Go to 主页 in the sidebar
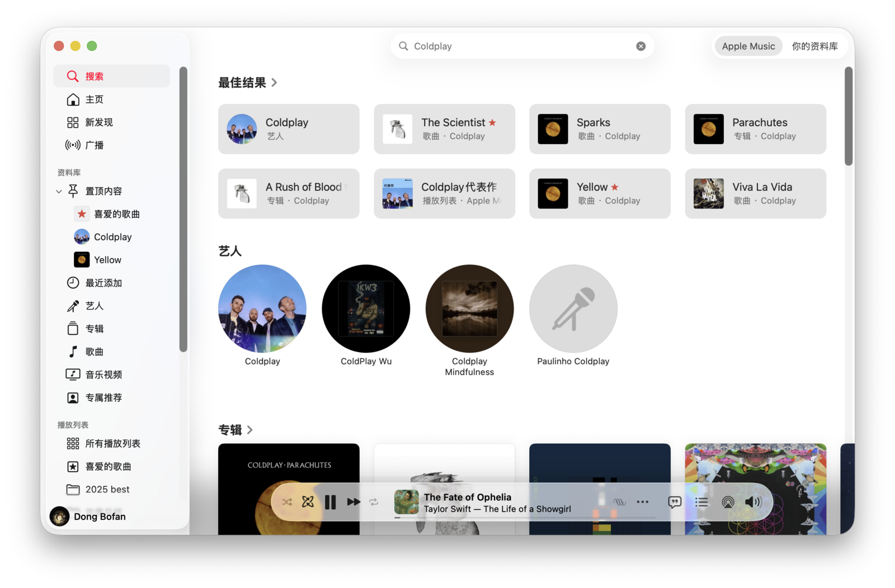 pos(94,99)
